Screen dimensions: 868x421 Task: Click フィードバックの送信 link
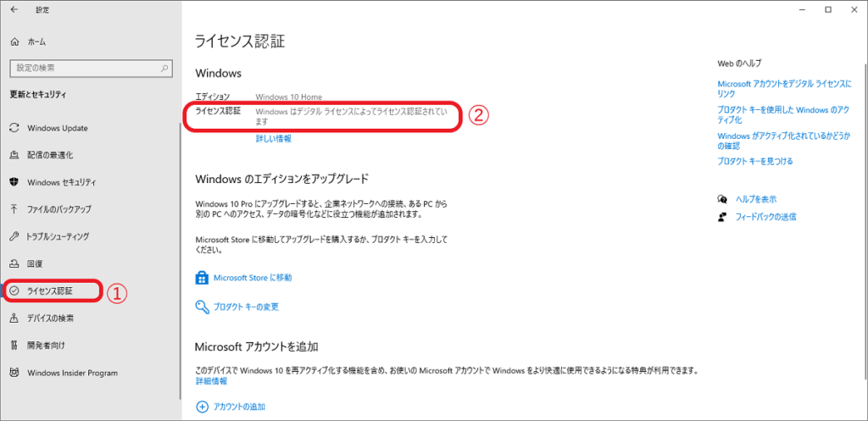pyautogui.click(x=764, y=217)
